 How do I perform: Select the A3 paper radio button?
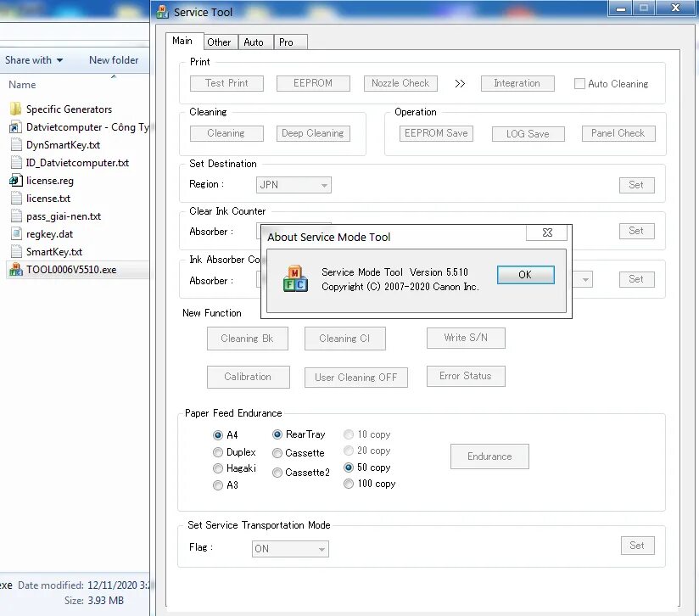coord(217,485)
